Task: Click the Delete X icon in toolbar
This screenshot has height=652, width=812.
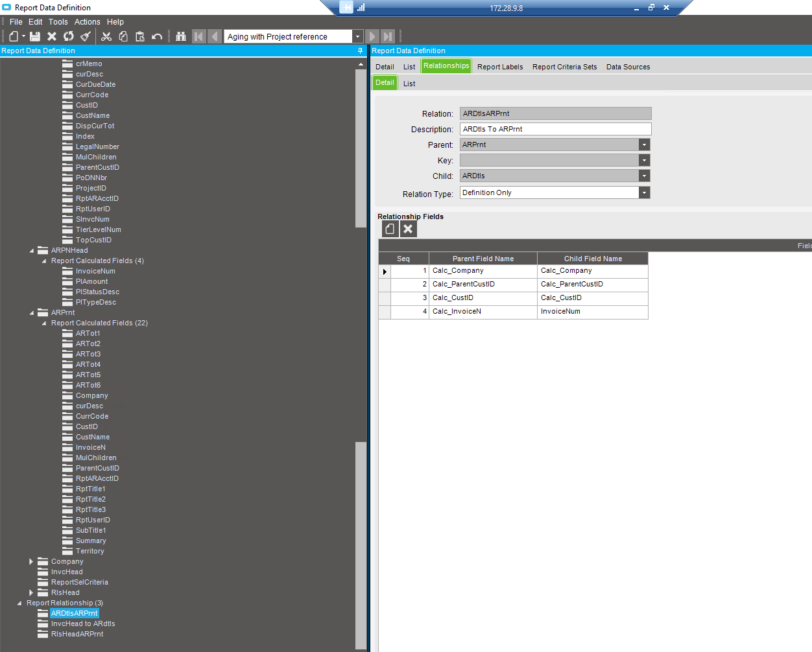Action: tap(52, 36)
